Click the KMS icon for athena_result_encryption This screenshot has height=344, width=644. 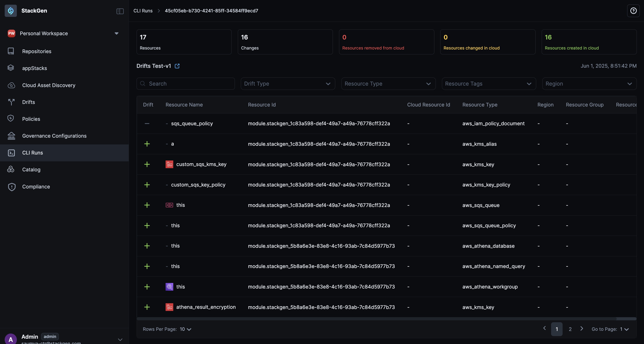coord(169,307)
